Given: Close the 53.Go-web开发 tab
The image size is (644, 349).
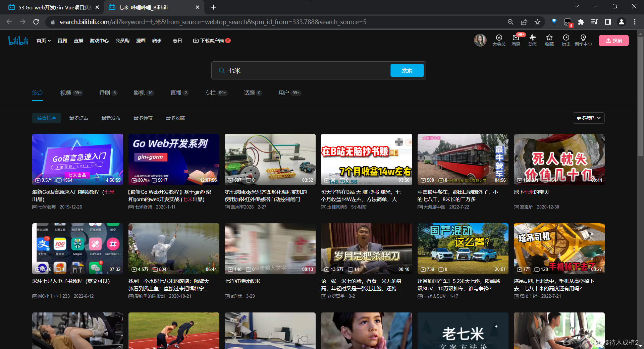Looking at the screenshot, I should point(97,7).
